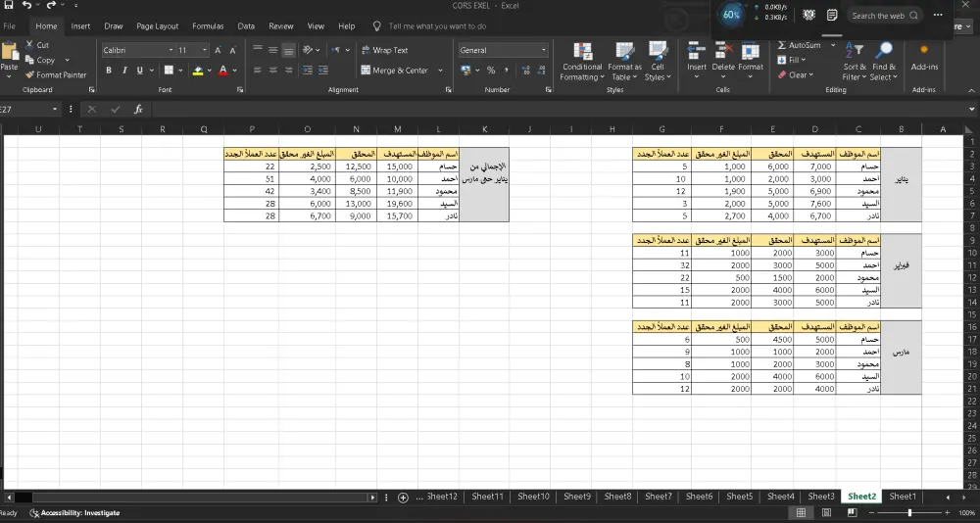
Task: Click the Insert Function fx icon
Action: tap(139, 110)
